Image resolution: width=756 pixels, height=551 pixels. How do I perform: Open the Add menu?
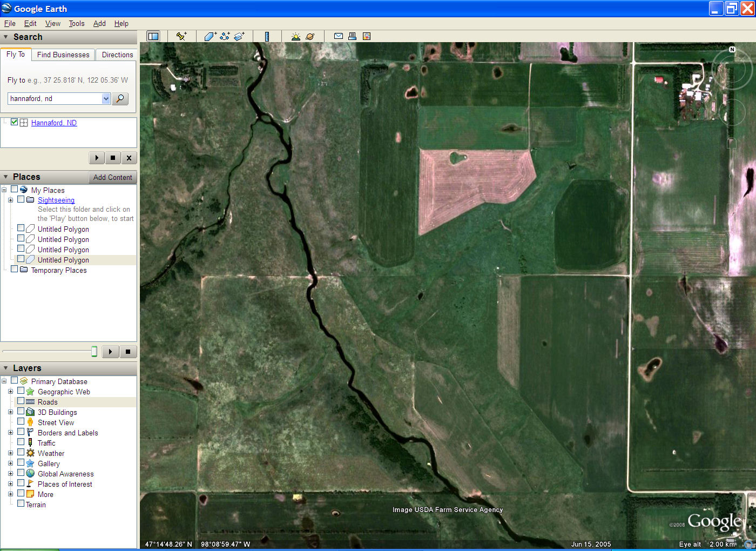[99, 23]
